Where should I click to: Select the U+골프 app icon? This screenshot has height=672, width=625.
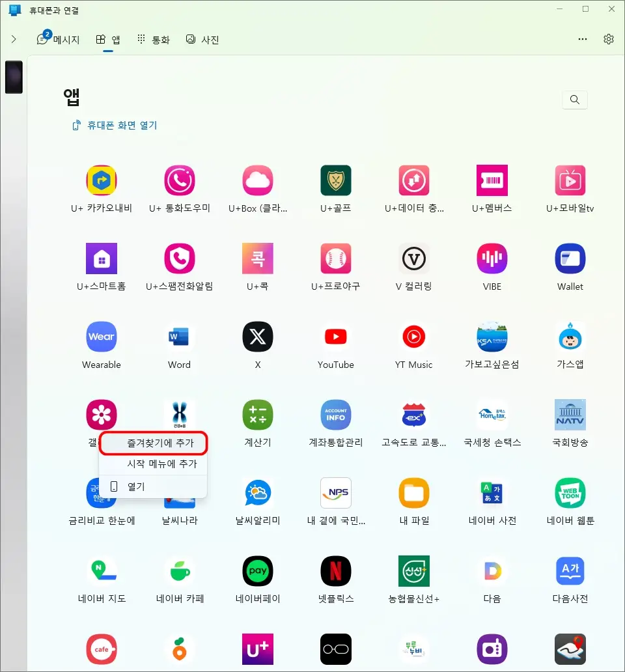click(335, 180)
